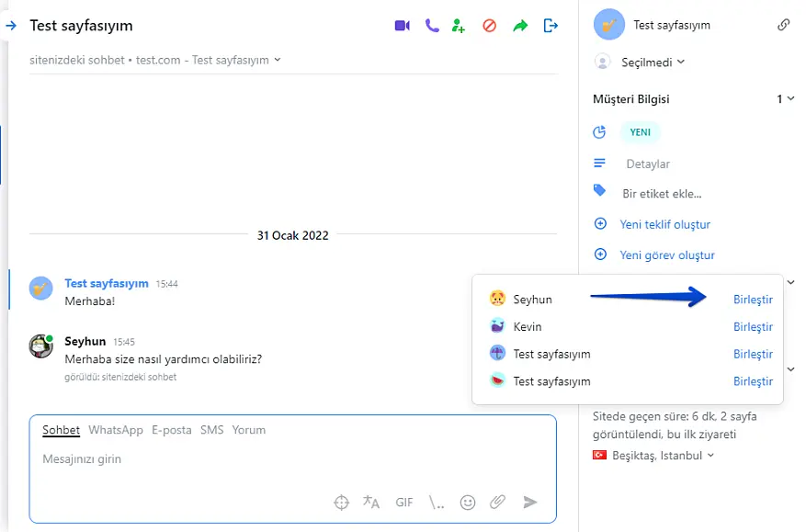The image size is (806, 532).
Task: Block the visitor with the red ban icon
Action: tap(489, 26)
